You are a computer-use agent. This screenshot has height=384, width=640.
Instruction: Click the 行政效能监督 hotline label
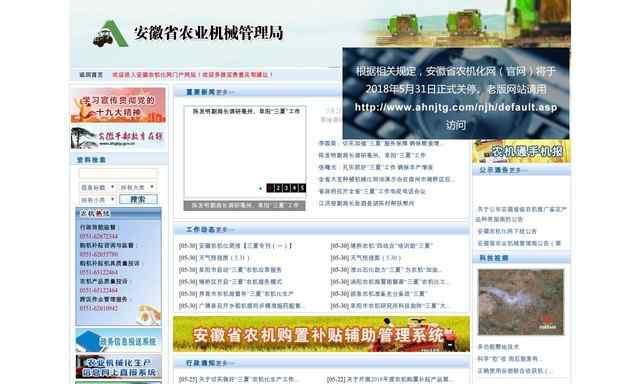click(x=98, y=227)
